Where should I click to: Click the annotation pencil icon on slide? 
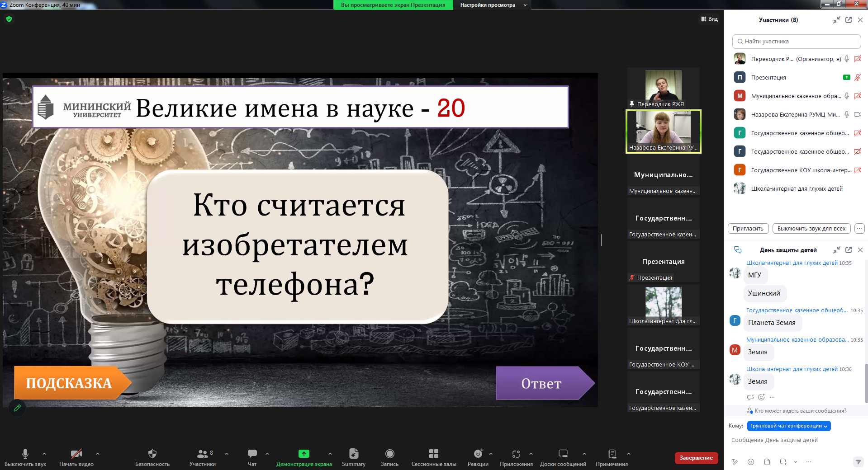click(x=17, y=408)
